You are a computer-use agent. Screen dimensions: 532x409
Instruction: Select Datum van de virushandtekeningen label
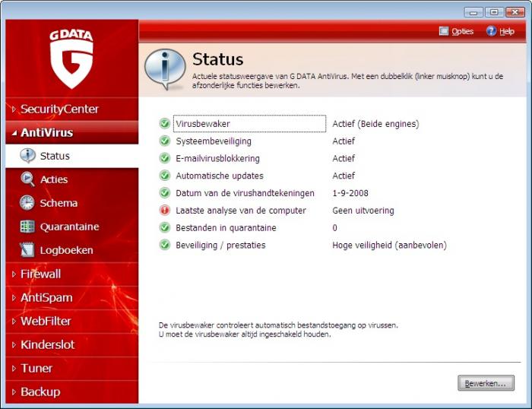tap(245, 193)
